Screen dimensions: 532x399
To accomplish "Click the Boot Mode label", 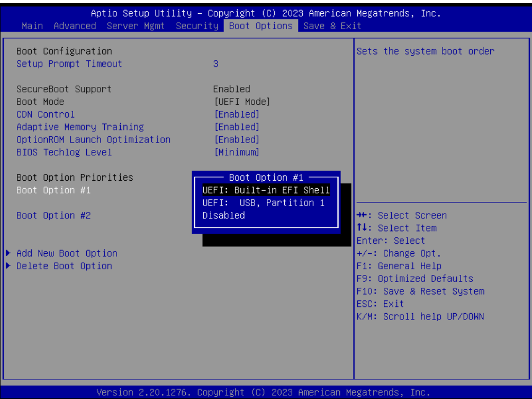I will point(40,102).
